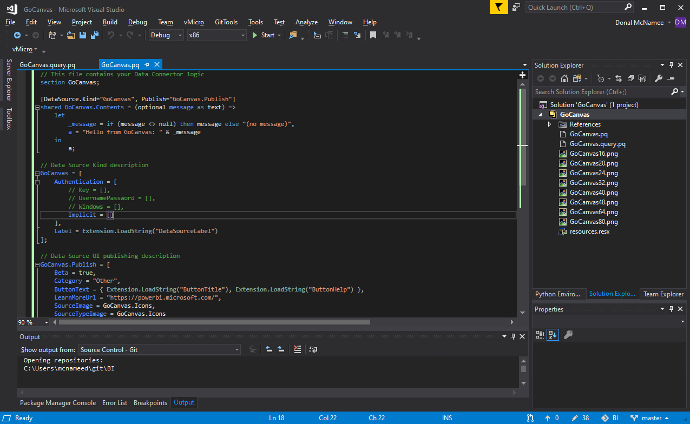Select GoCanvas16.png file
The image size is (690, 424).
[593, 154]
